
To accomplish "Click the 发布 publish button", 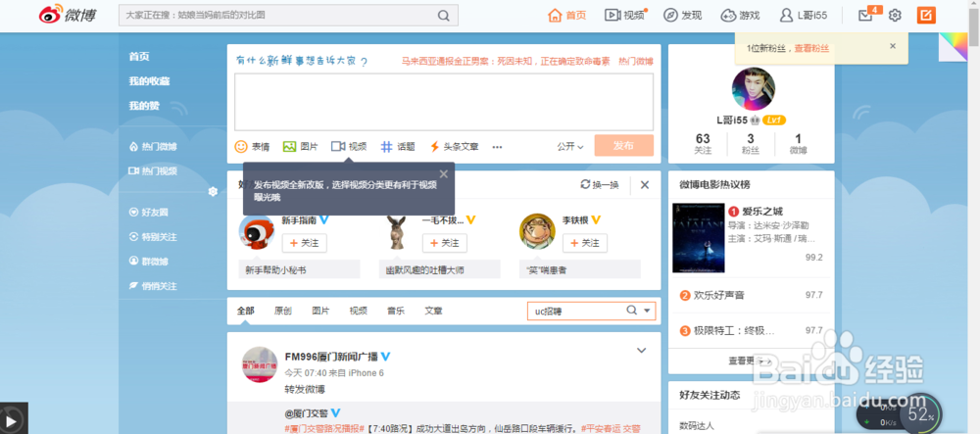I will tap(623, 146).
